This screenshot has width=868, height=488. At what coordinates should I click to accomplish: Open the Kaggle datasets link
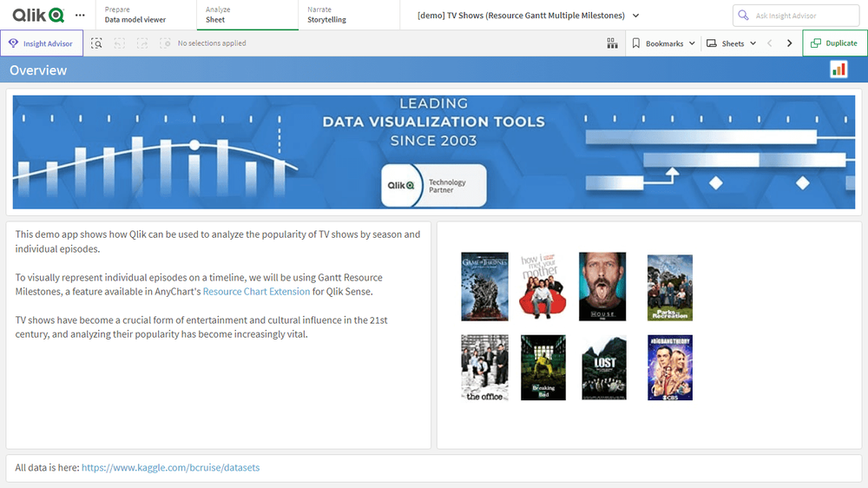(x=170, y=467)
